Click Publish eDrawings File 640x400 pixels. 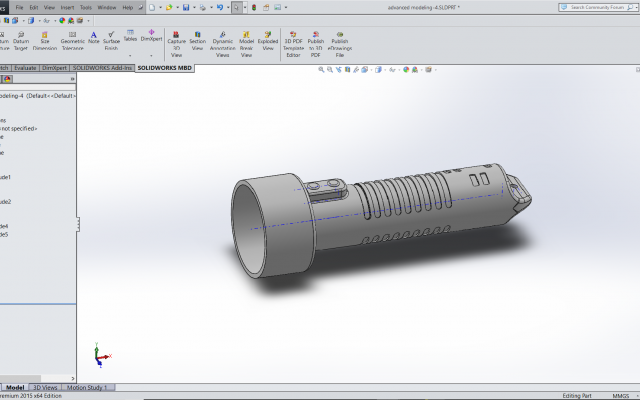pyautogui.click(x=340, y=44)
